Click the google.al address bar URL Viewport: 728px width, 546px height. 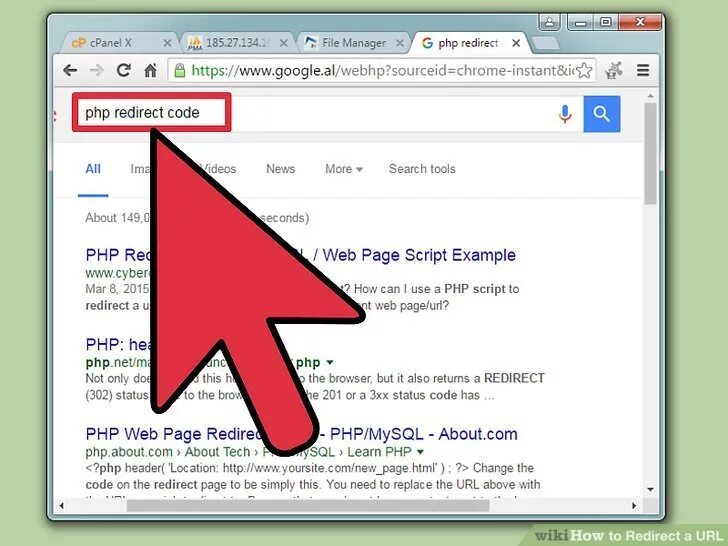tap(381, 71)
